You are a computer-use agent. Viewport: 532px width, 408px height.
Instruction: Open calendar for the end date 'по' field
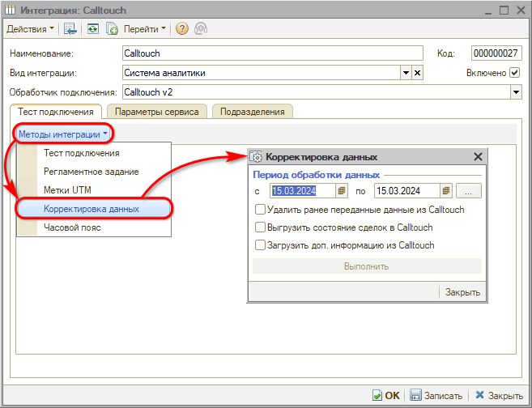[446, 191]
